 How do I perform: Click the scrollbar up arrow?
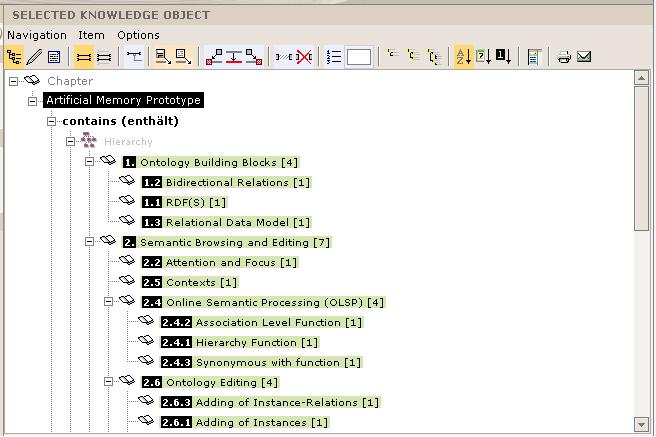641,77
